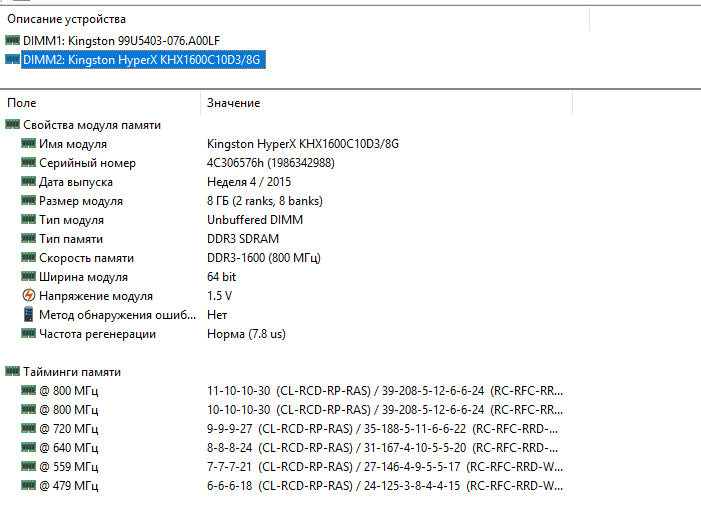
Task: Select DIMM1: Kingston 99U5403-076.A00LF
Action: pyautogui.click(x=121, y=40)
